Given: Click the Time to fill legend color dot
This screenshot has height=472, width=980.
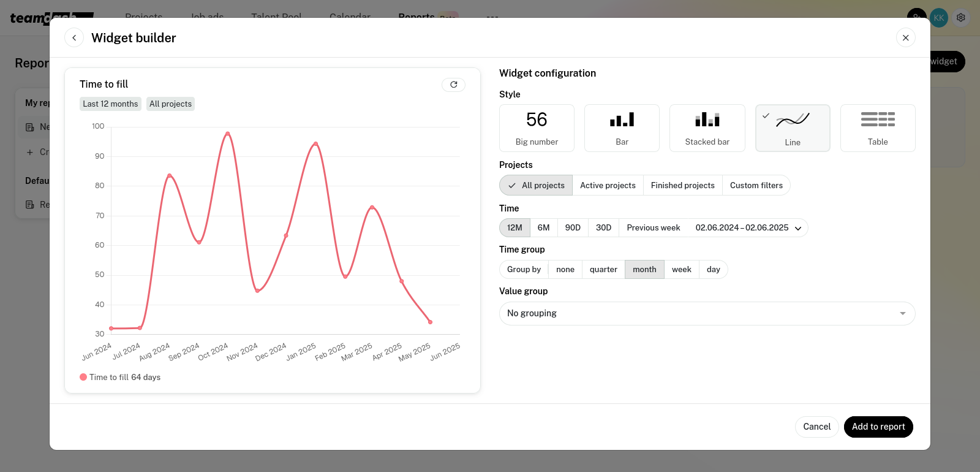Looking at the screenshot, I should coord(83,377).
